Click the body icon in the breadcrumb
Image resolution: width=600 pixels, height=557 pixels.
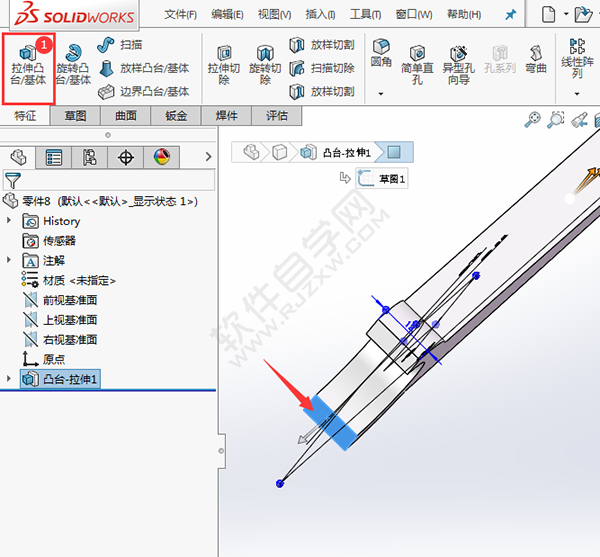[279, 152]
